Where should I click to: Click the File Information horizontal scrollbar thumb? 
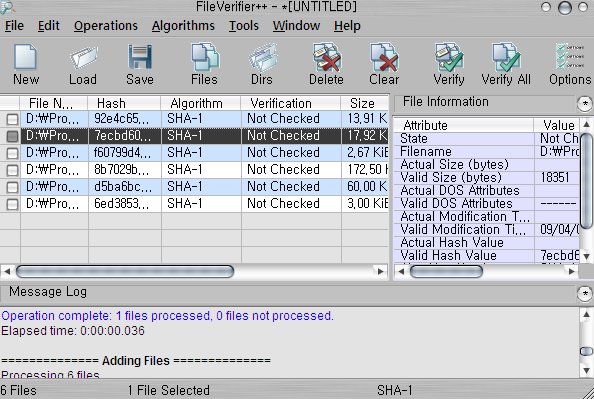[x=446, y=271]
